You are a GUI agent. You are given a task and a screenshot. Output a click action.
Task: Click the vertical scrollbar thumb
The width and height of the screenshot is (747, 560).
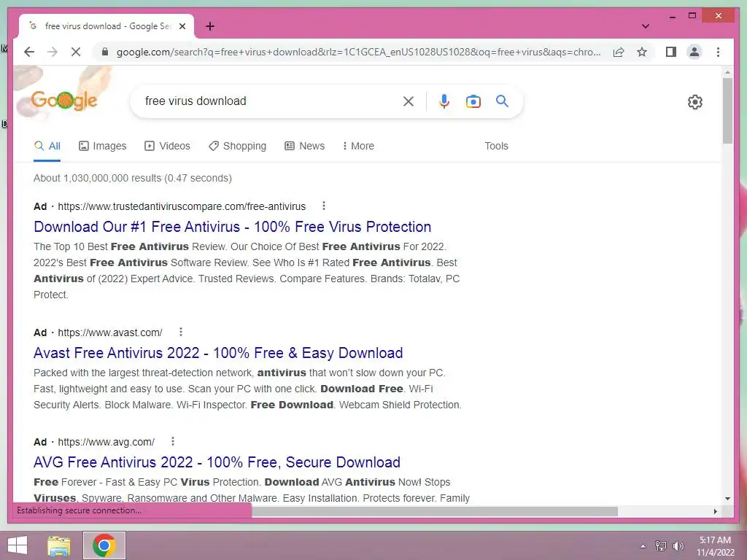click(x=727, y=111)
